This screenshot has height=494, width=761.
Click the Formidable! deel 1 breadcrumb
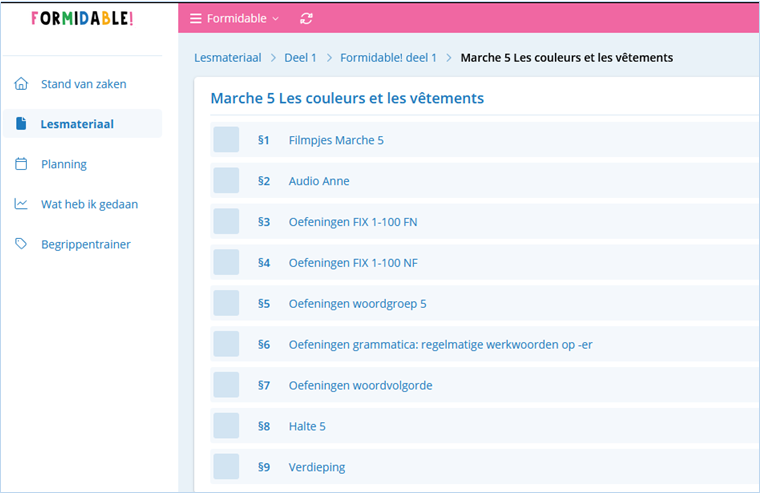(x=388, y=58)
